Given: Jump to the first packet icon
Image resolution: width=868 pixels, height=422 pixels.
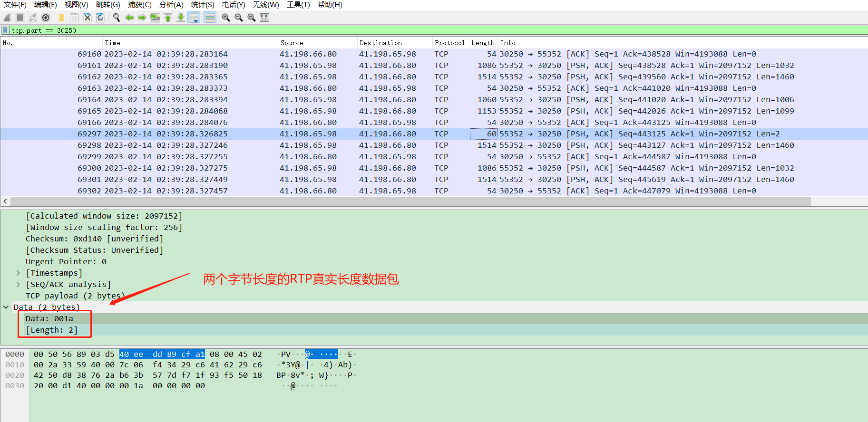Looking at the screenshot, I should pos(168,18).
